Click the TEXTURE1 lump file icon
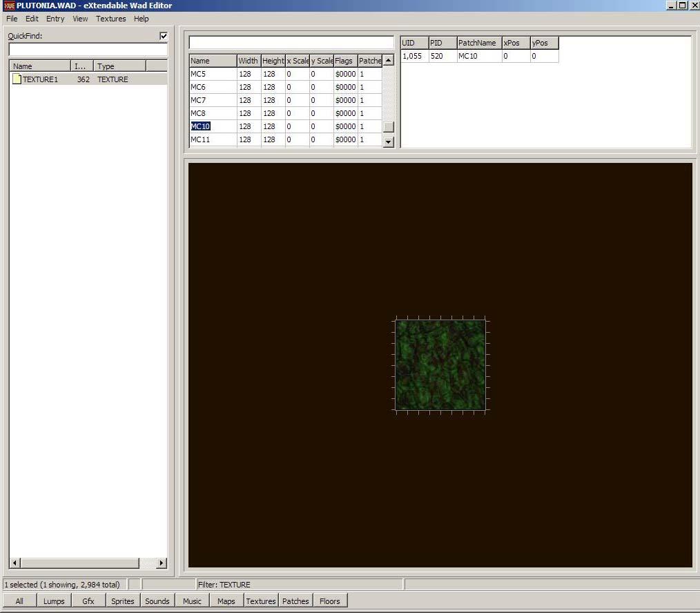 17,79
